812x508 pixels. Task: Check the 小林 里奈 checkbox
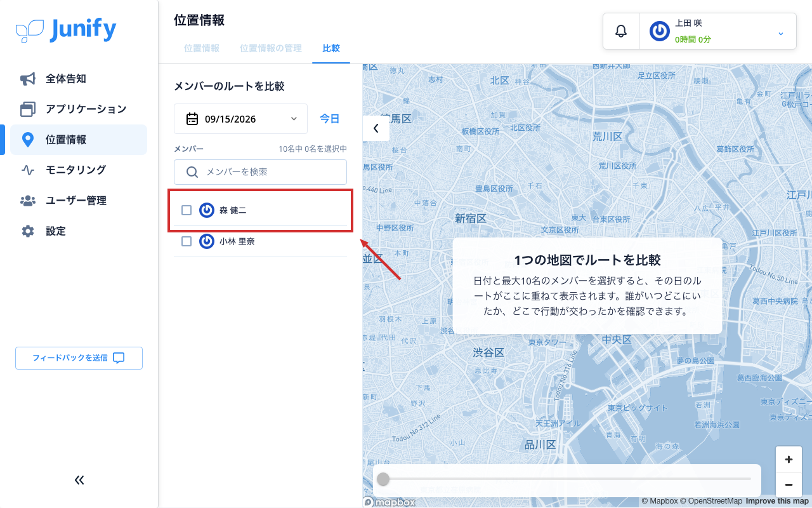tap(187, 241)
